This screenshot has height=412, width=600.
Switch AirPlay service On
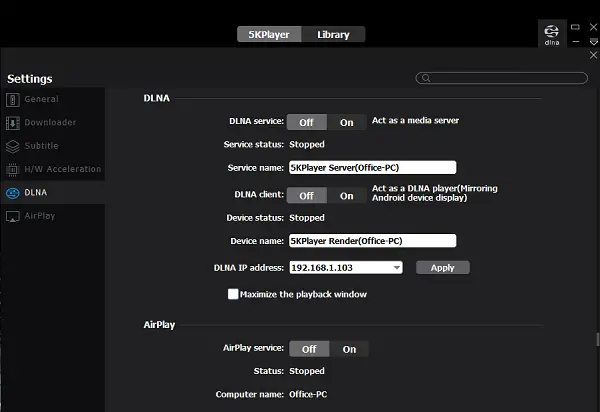pyautogui.click(x=349, y=349)
